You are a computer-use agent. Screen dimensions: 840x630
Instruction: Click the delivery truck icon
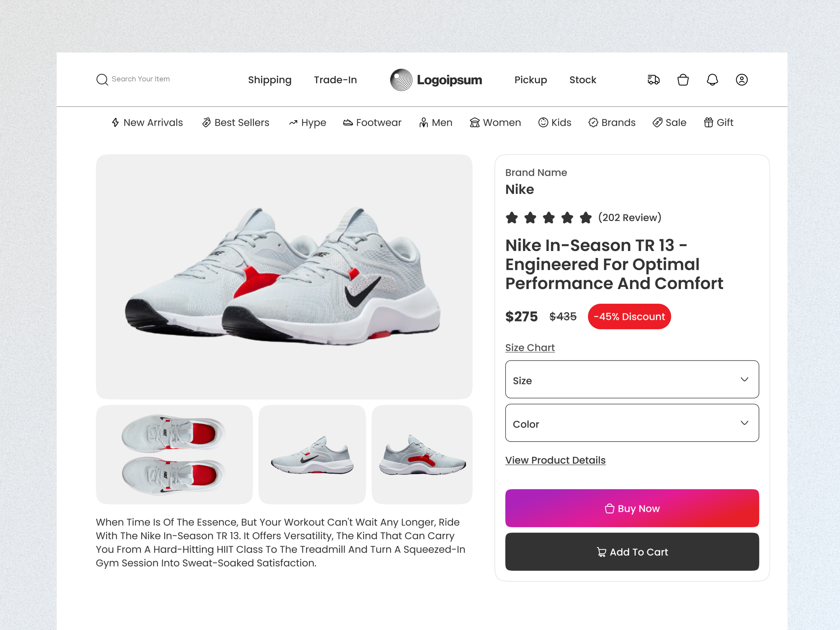[653, 80]
